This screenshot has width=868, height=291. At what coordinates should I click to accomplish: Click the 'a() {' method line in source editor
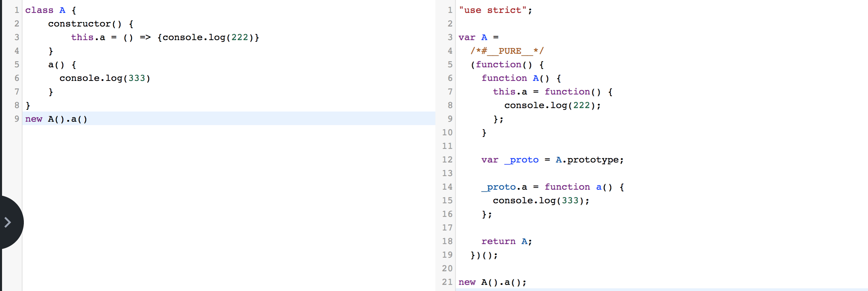[x=62, y=65]
